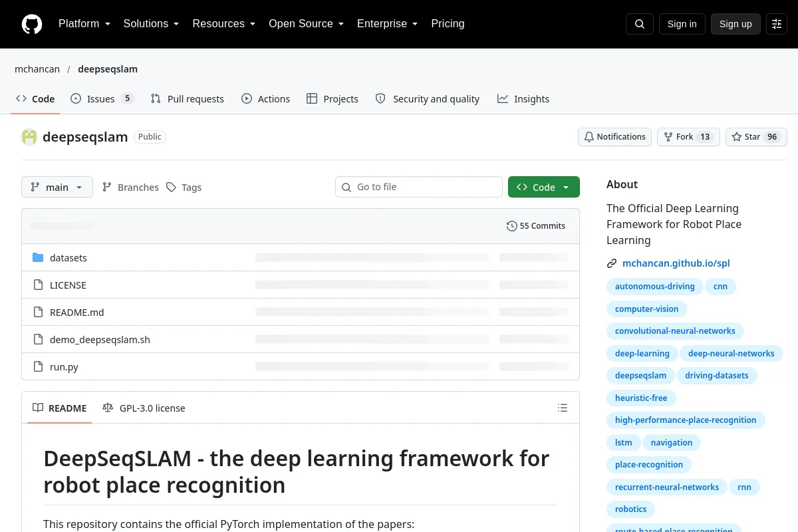Viewport: 798px width, 532px height.
Task: Open the datasets folder
Action: point(68,257)
